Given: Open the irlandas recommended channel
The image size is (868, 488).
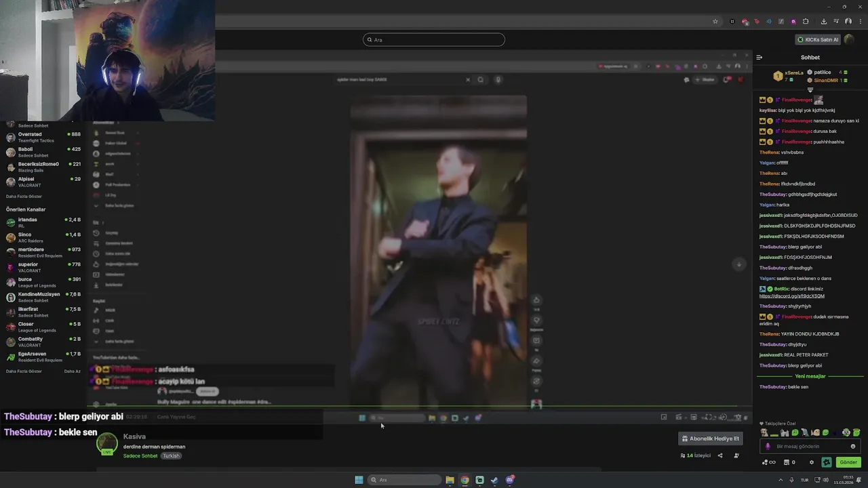Looking at the screenshot, I should 43,222.
